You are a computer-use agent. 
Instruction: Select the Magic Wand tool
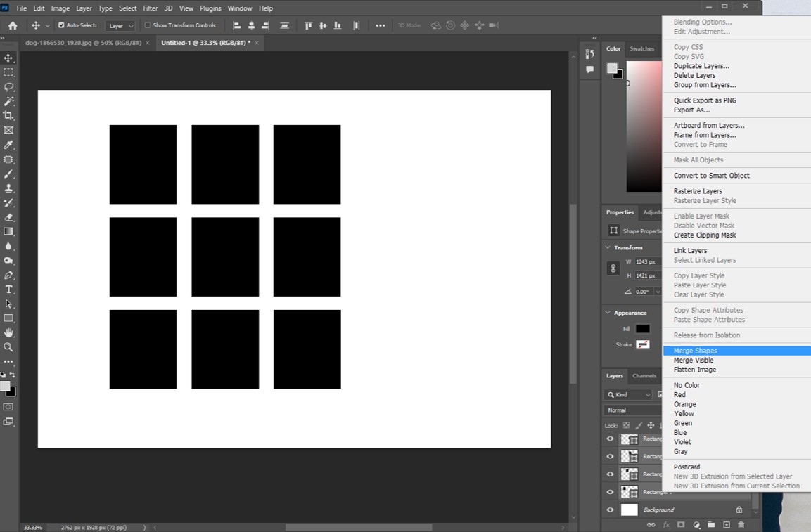[x=8, y=101]
